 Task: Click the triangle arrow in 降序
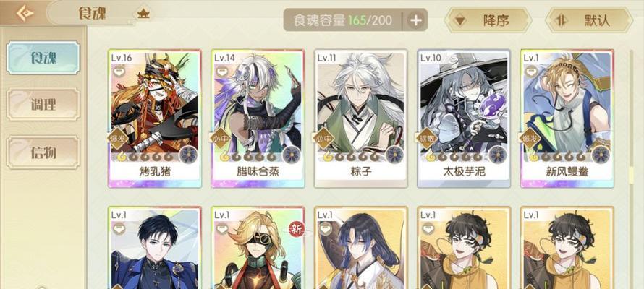pyautogui.click(x=460, y=20)
